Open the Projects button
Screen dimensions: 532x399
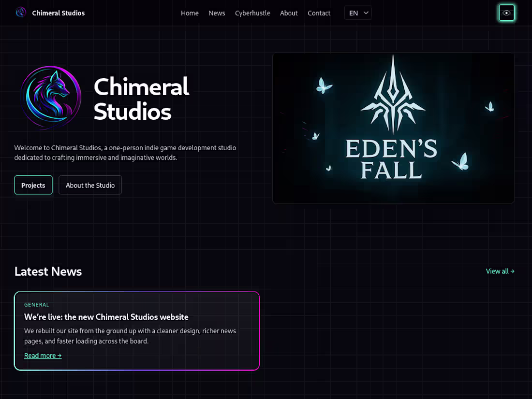(x=33, y=185)
